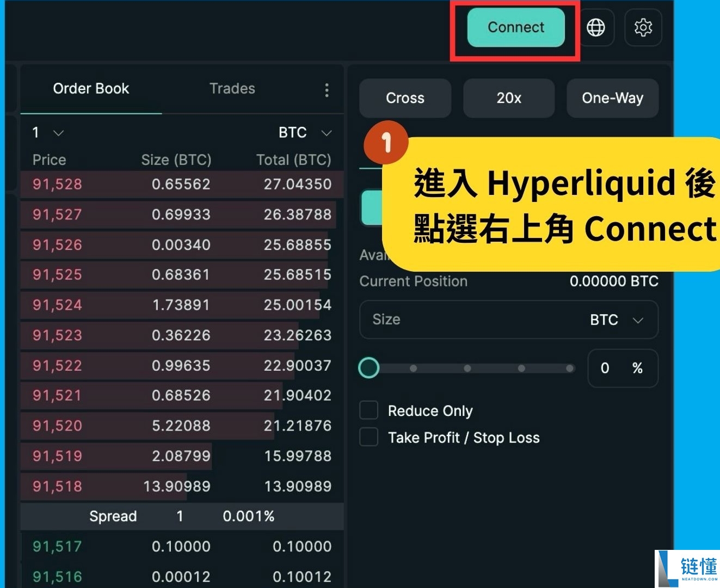Select ask price 91,519
This screenshot has width=720, height=588.
(57, 456)
